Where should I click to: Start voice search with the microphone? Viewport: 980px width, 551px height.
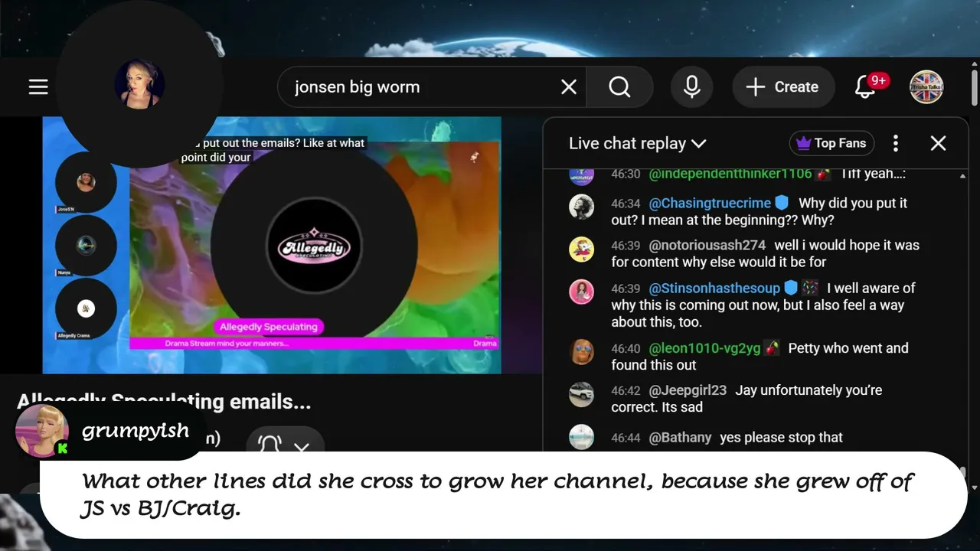(691, 87)
